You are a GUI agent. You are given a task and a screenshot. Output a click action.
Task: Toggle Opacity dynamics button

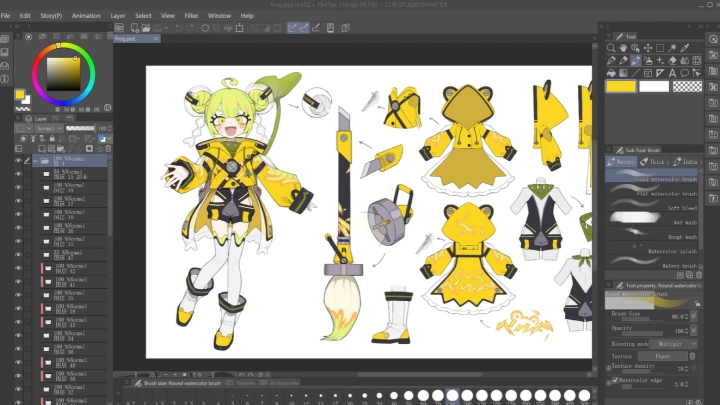tap(694, 330)
